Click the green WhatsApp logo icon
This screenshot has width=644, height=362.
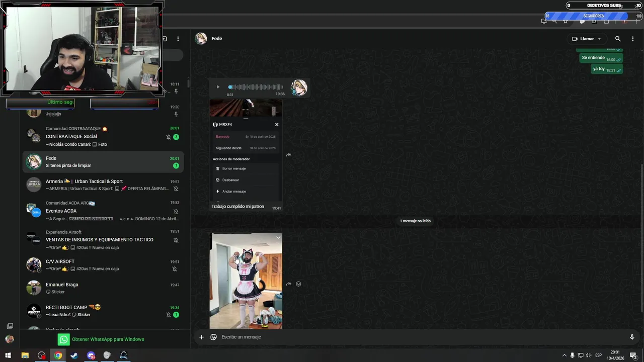point(63,339)
